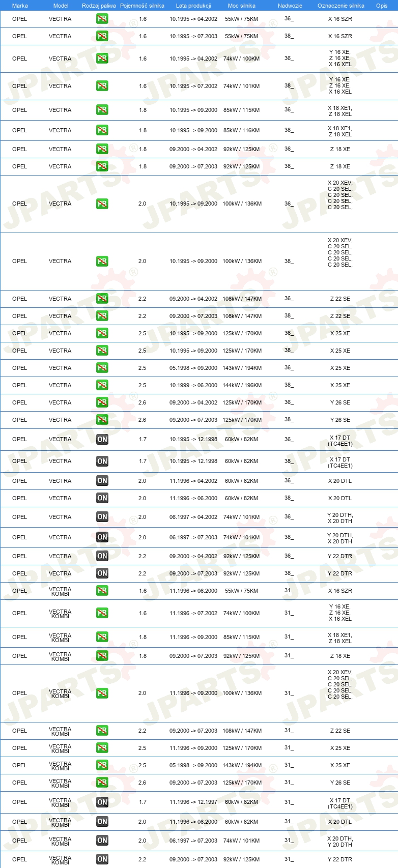The image size is (398, 868).
Task: Click ON diesel icon in Vectra 38_ 1.7 row
Action: coord(102,461)
